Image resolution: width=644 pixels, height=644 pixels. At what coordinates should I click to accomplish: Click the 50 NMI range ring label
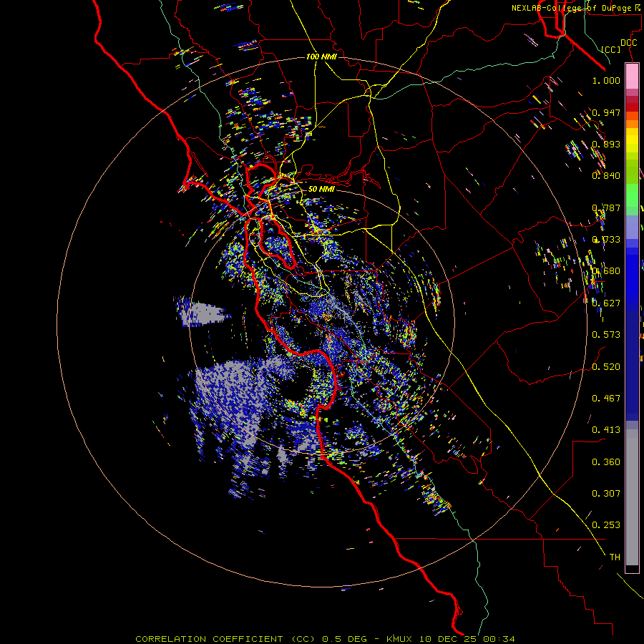(321, 189)
